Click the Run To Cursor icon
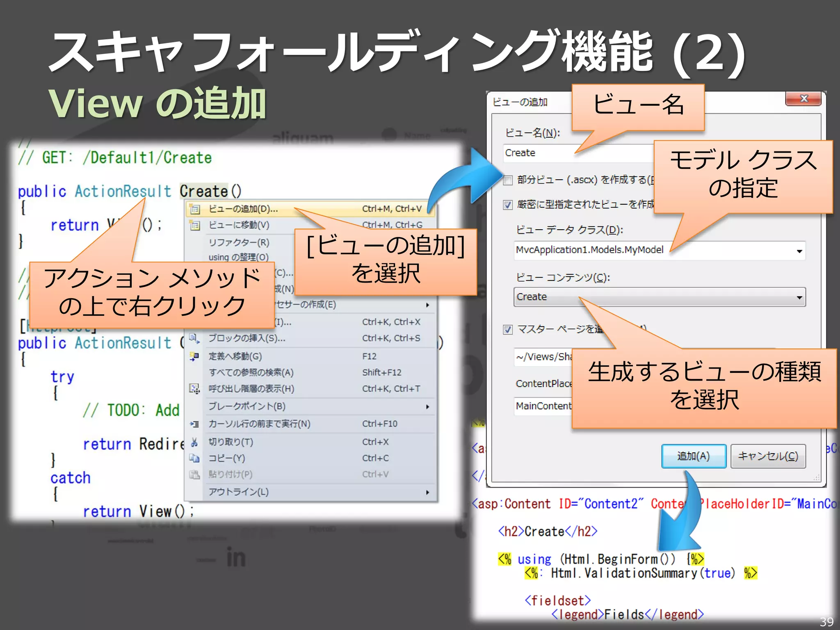 194,424
